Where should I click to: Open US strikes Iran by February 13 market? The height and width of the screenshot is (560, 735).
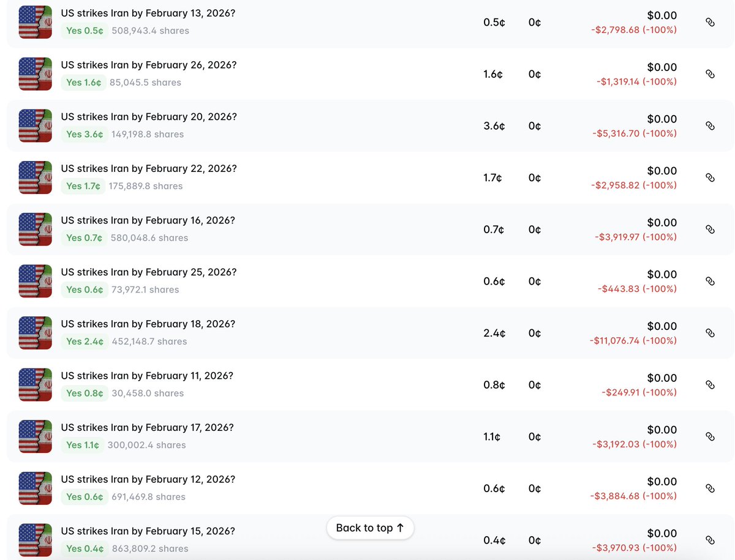point(149,13)
